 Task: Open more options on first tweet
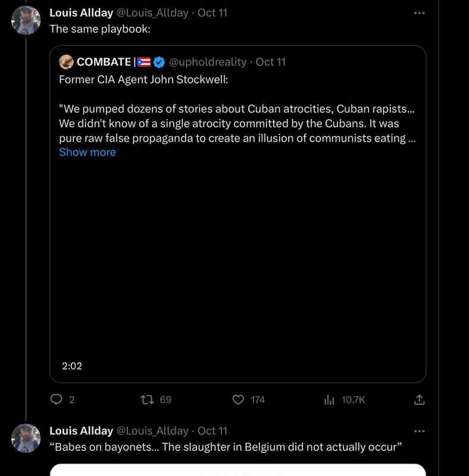(x=420, y=13)
